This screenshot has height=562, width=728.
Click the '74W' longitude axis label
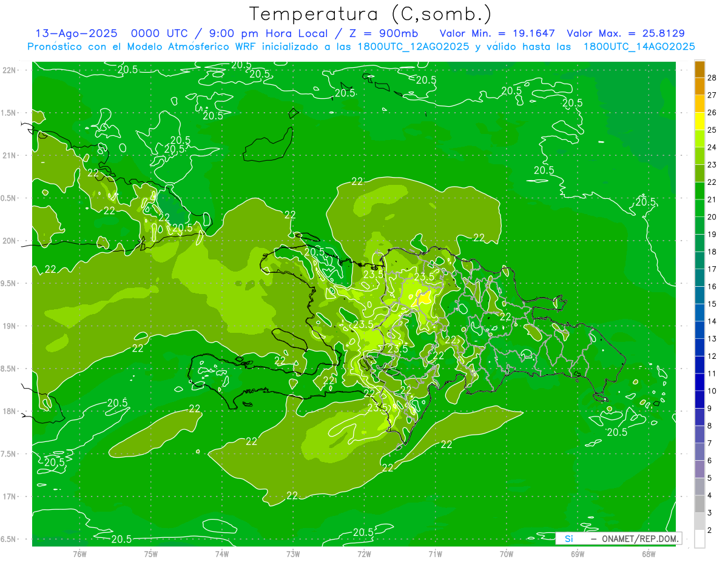222,554
